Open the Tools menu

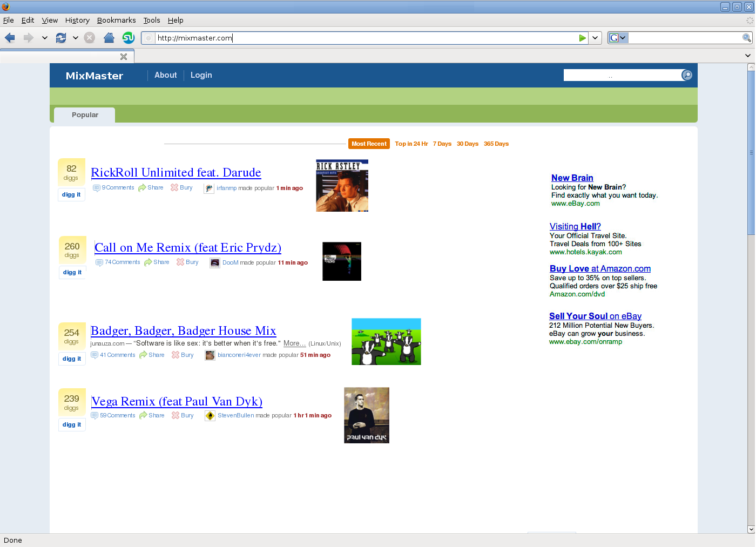[x=152, y=20]
